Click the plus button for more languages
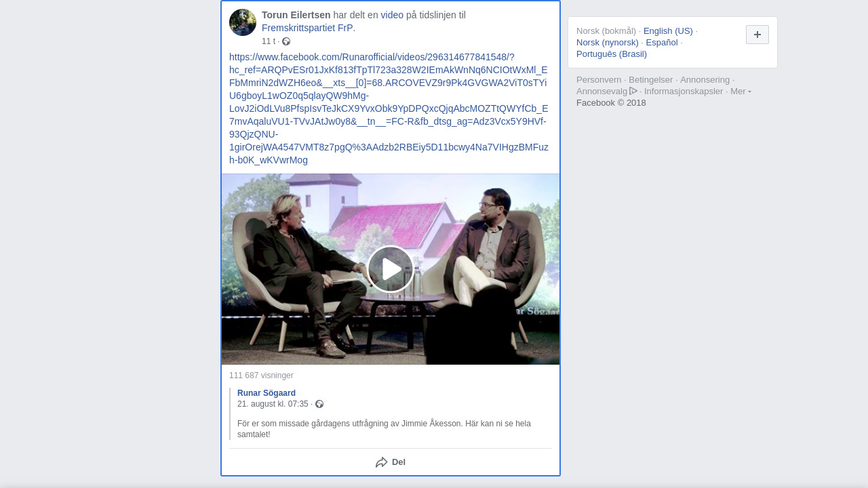This screenshot has width=868, height=488. coord(757,35)
